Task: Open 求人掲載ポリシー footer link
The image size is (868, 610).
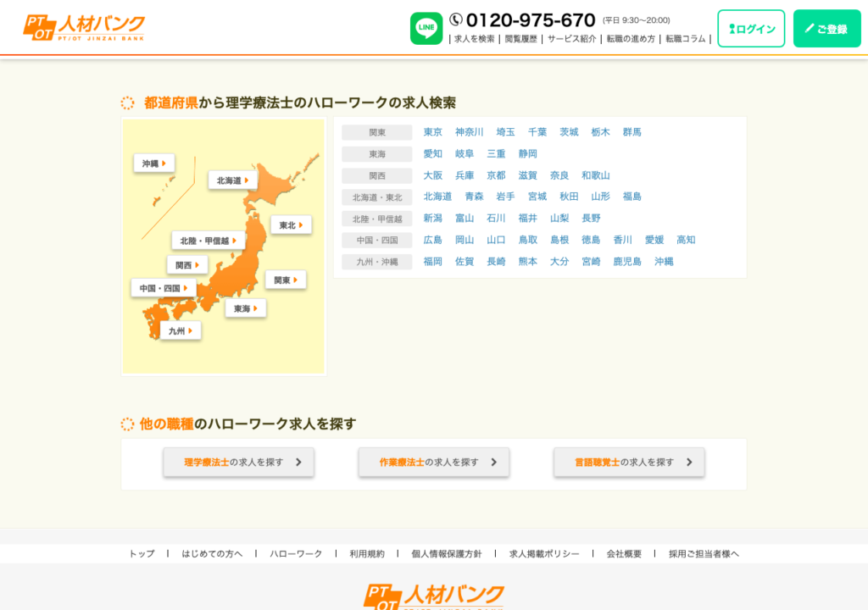Action: [544, 553]
